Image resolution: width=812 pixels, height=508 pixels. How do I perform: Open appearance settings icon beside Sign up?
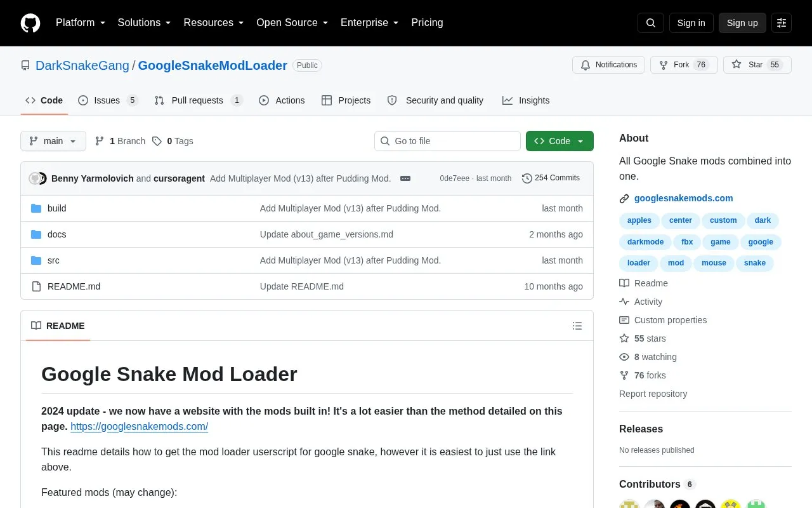pos(782,23)
